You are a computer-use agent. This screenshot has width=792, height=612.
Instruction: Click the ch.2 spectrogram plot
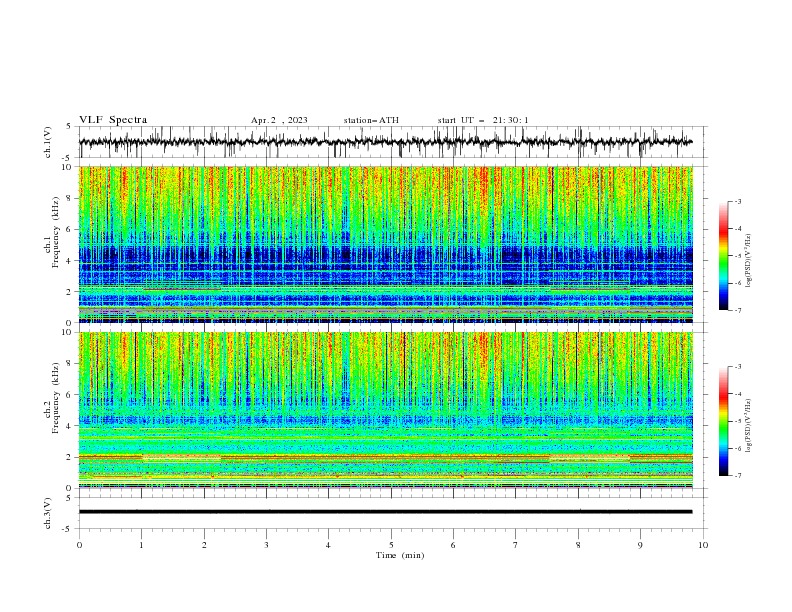(386, 410)
